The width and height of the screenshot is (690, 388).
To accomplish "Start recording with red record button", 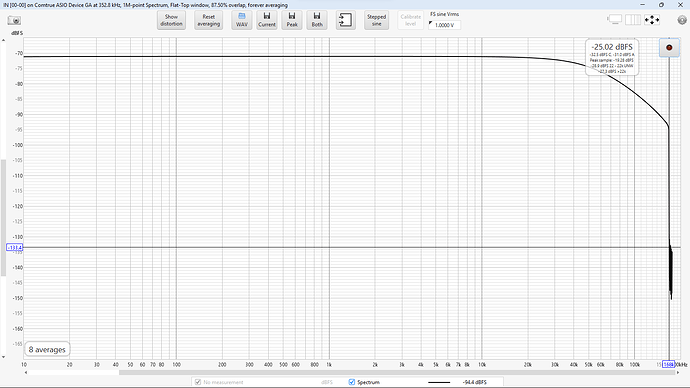I will [669, 48].
